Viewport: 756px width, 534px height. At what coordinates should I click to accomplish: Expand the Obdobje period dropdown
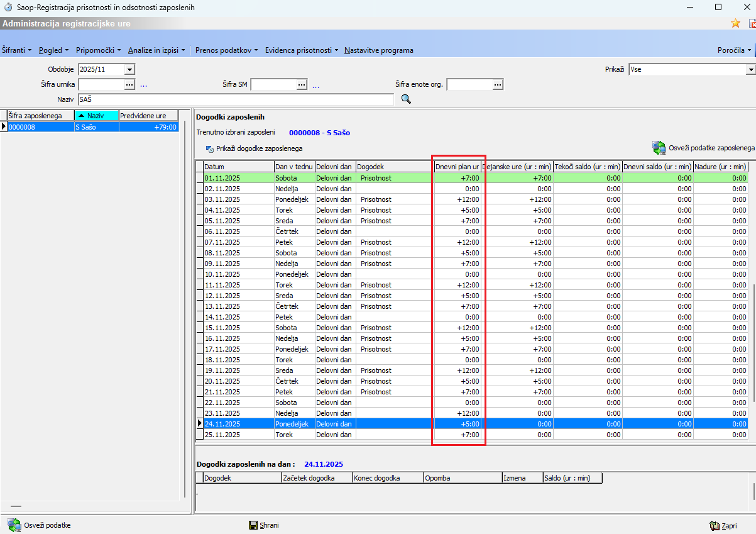point(129,69)
